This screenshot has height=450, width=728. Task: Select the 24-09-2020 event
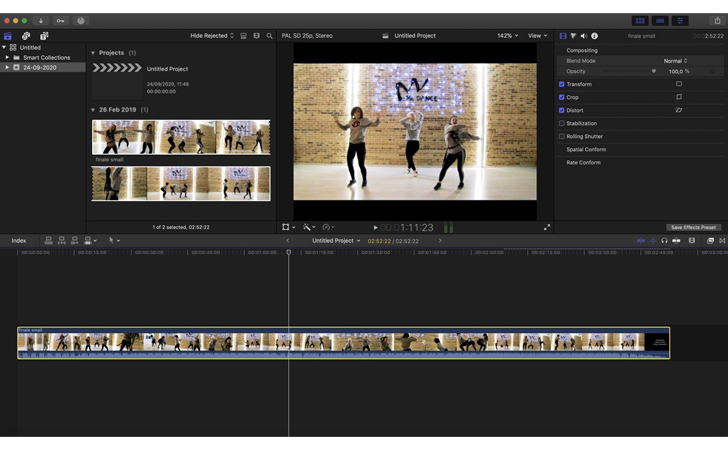point(40,67)
